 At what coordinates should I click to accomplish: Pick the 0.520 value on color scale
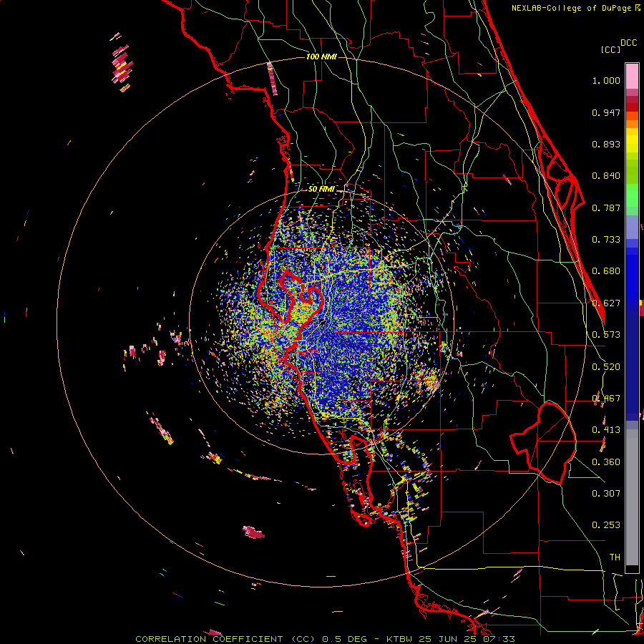[606, 367]
